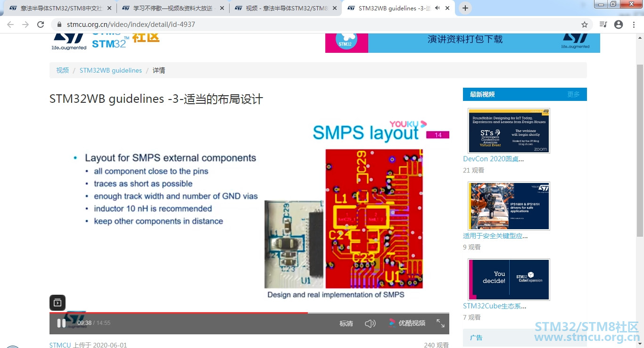Close the 视频 - 意法半导体 tab
The width and height of the screenshot is (644, 348).
tap(335, 8)
